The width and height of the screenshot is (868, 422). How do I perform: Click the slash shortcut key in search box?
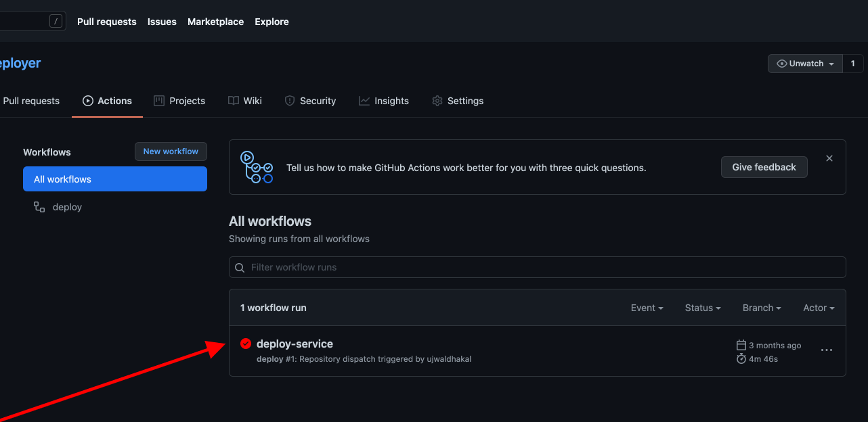56,22
